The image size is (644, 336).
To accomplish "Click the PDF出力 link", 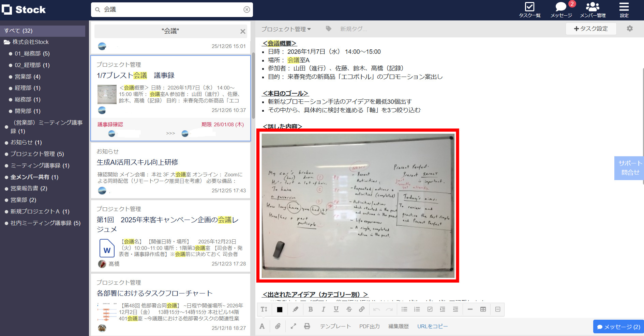I will coord(369,326).
